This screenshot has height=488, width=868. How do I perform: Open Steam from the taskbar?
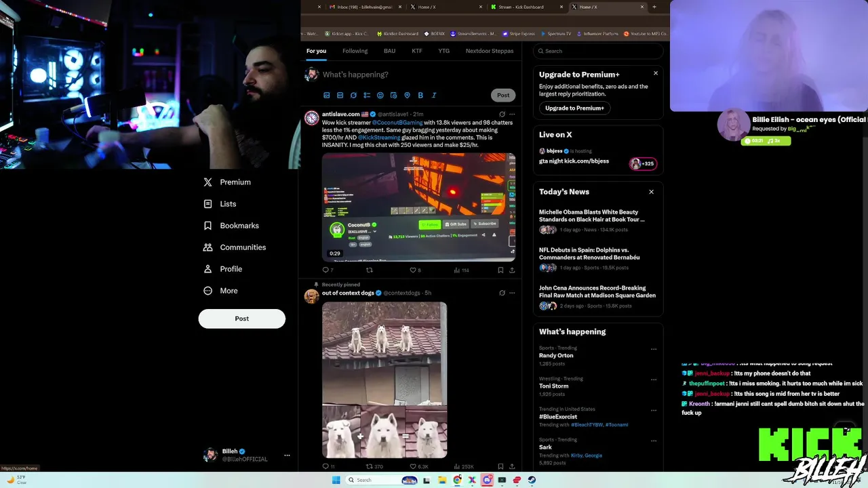coord(531,480)
